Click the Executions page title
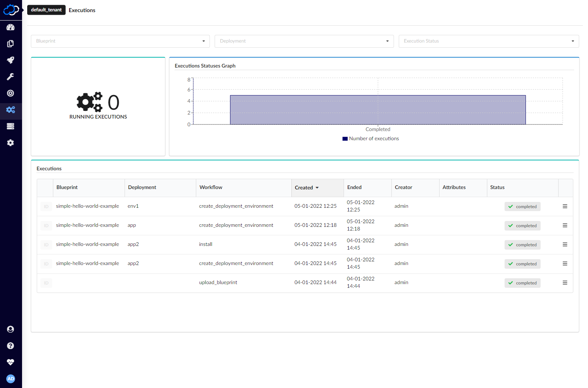The height and width of the screenshot is (388, 588). 82,10
